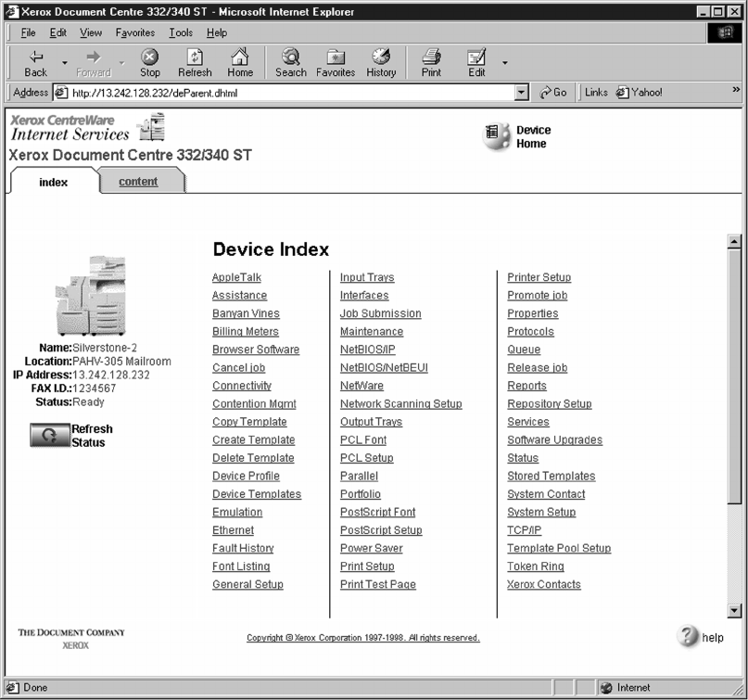
Task: Open the Cancel job link
Action: pos(238,368)
